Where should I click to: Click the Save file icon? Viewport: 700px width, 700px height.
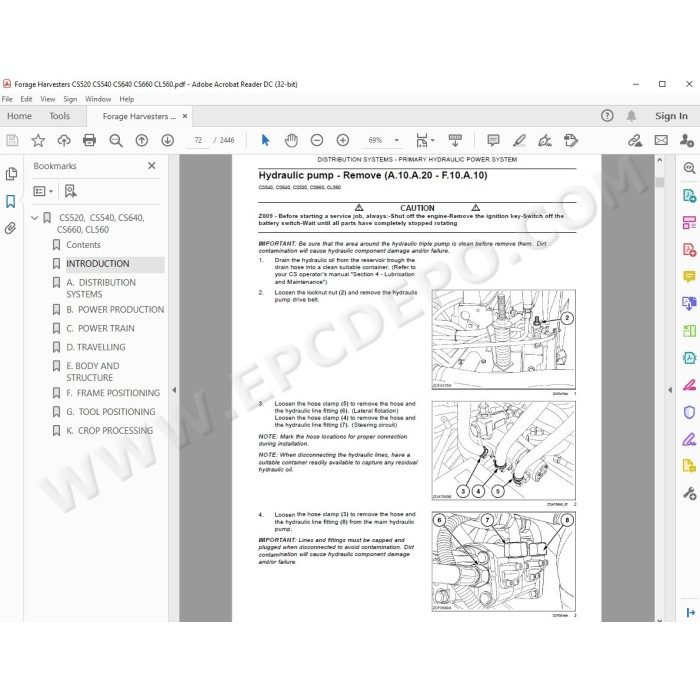pos(12,141)
